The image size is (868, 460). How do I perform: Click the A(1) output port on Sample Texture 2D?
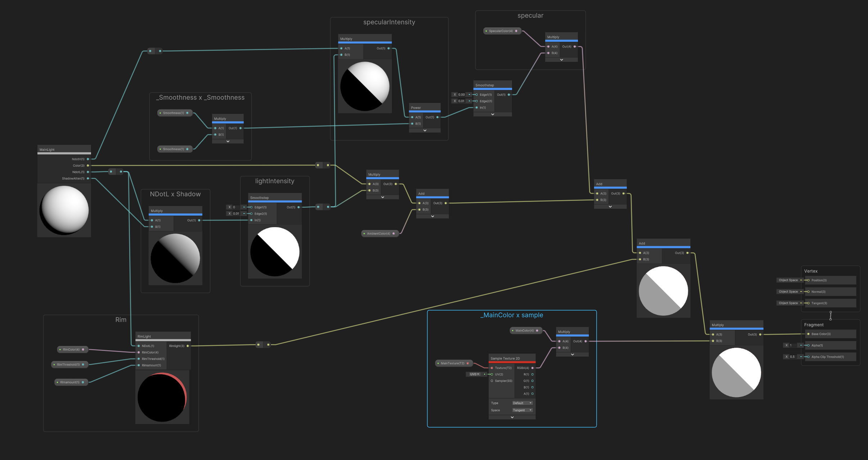pyautogui.click(x=532, y=394)
